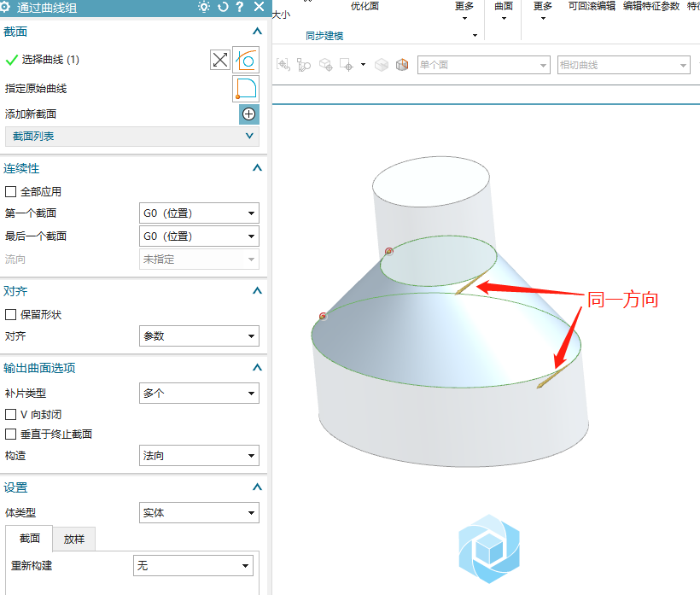
Task: Open the 单个面 face rule dropdown
Action: pyautogui.click(x=483, y=65)
